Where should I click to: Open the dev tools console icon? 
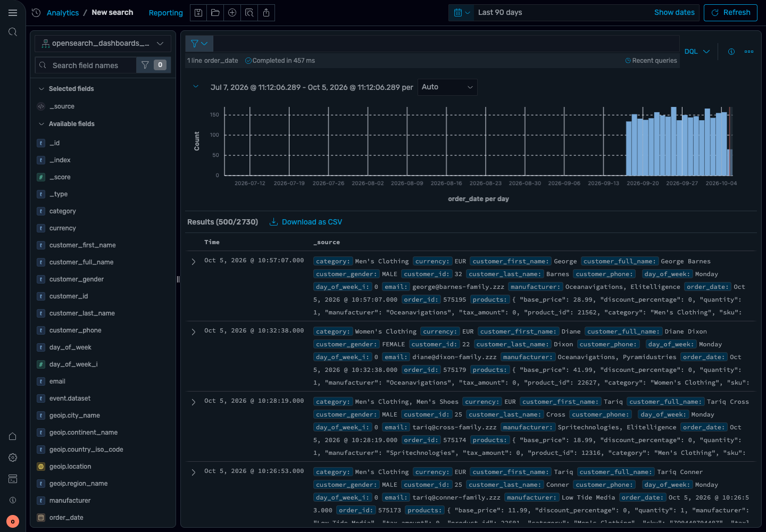pyautogui.click(x=13, y=479)
